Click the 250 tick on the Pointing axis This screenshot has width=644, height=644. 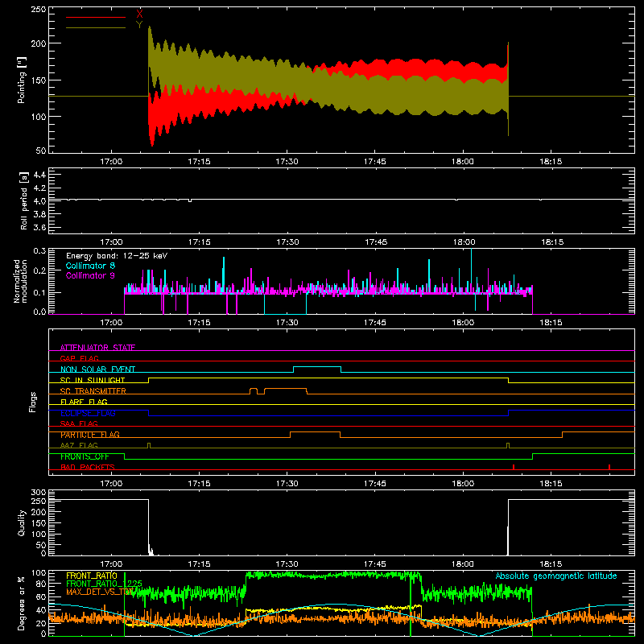point(38,9)
